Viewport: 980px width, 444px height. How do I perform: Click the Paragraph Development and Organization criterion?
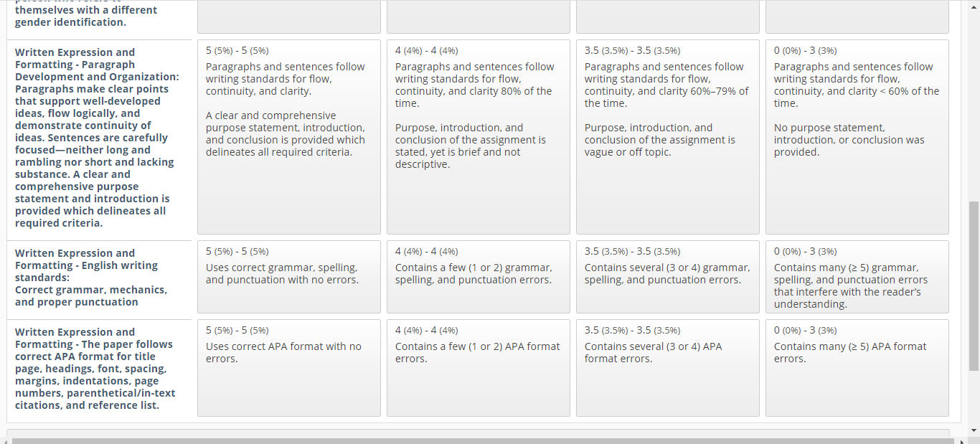(98, 138)
